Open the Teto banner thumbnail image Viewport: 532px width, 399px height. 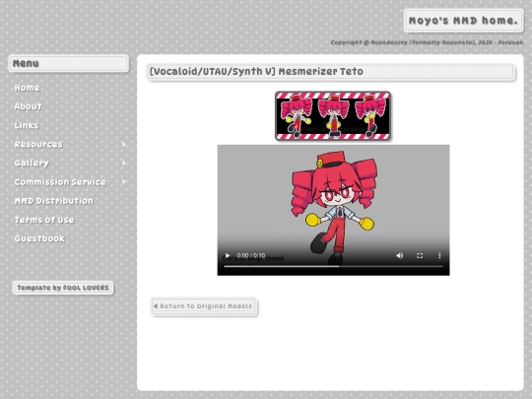pyautogui.click(x=333, y=115)
